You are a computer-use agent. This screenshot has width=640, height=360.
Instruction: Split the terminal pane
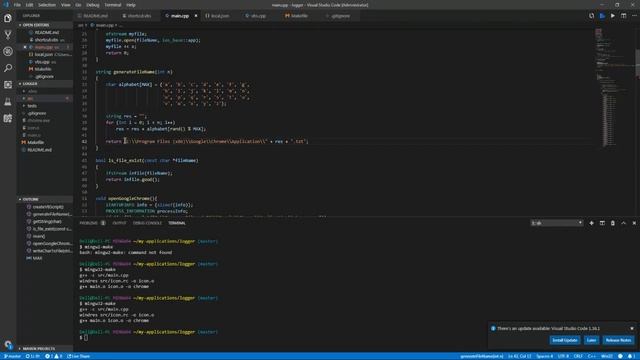click(x=602, y=223)
